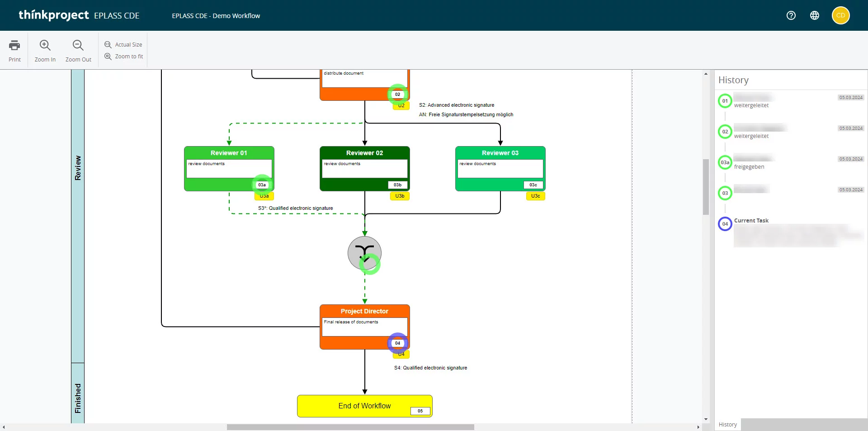868x431 pixels.
Task: Reset diagram to Actual Size
Action: 123,45
